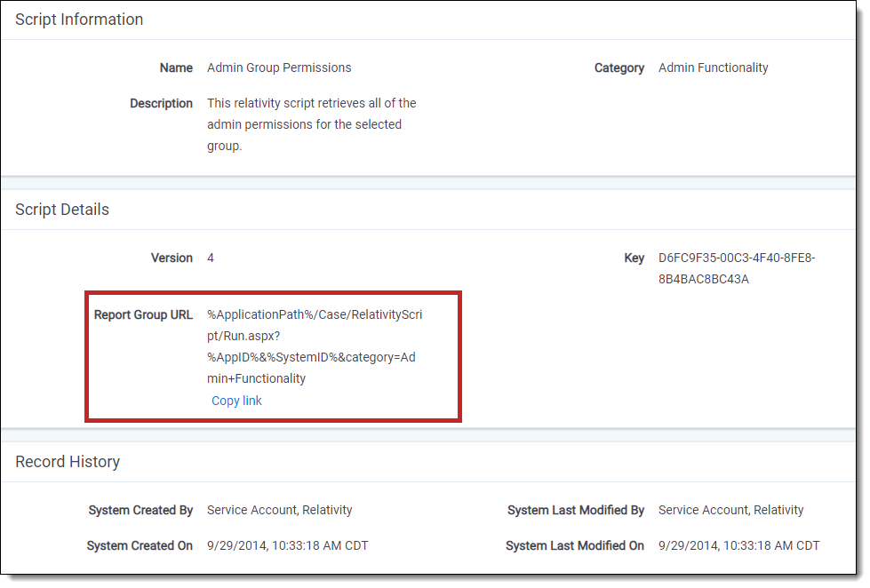The height and width of the screenshot is (588, 870).
Task: Click the Key field label
Action: tap(634, 258)
